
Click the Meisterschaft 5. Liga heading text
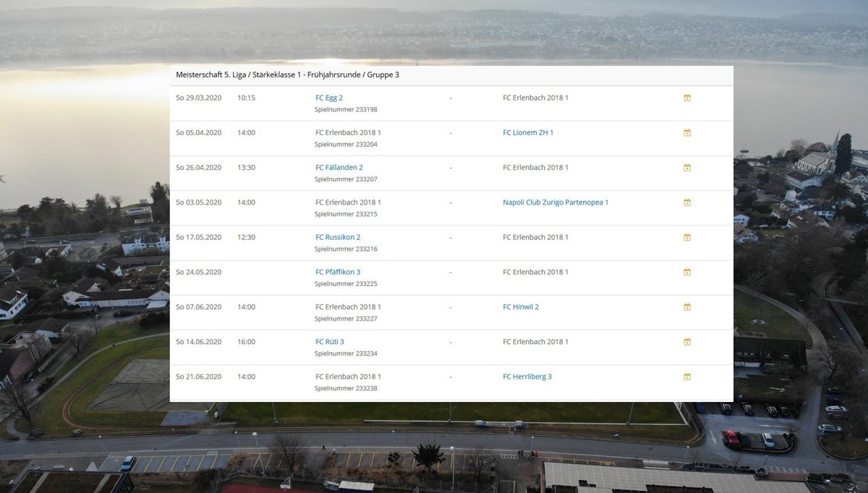point(287,74)
